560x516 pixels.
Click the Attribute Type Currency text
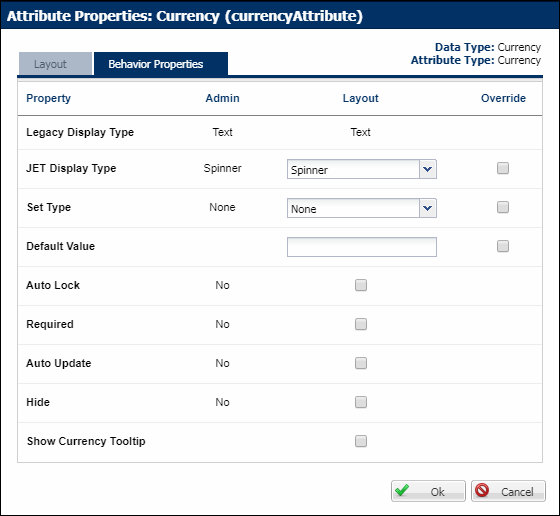(x=519, y=60)
